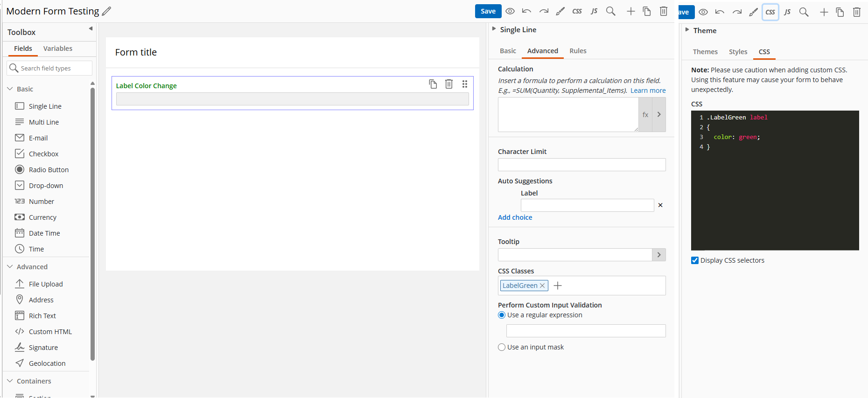Click the brush icon in the right-side toolbar
Viewport: 868px width, 398px height.
[754, 12]
